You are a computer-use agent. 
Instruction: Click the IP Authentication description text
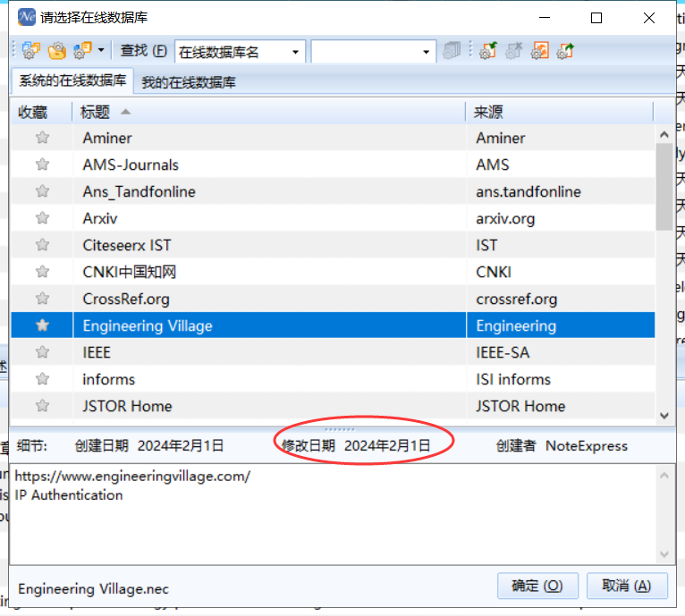pyautogui.click(x=69, y=495)
